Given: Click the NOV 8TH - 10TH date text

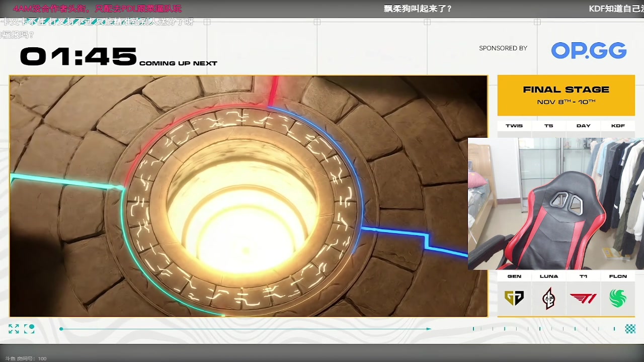Looking at the screenshot, I should click(x=566, y=102).
